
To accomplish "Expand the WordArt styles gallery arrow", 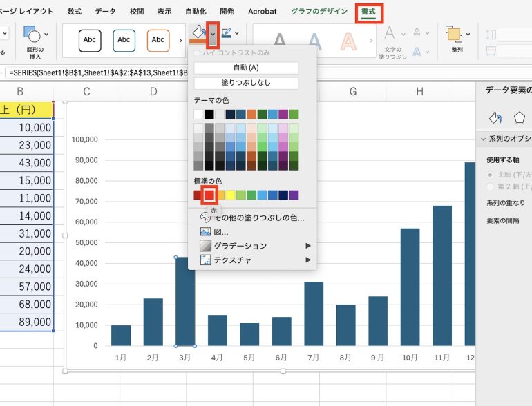I will pyautogui.click(x=371, y=41).
